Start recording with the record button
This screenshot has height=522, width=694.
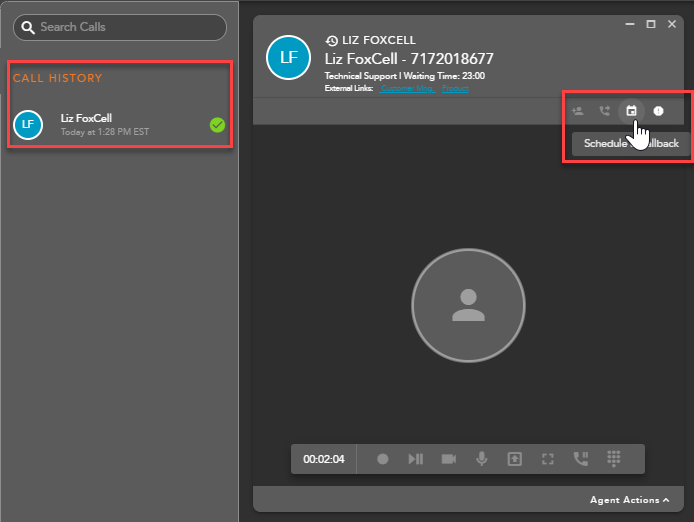click(383, 459)
